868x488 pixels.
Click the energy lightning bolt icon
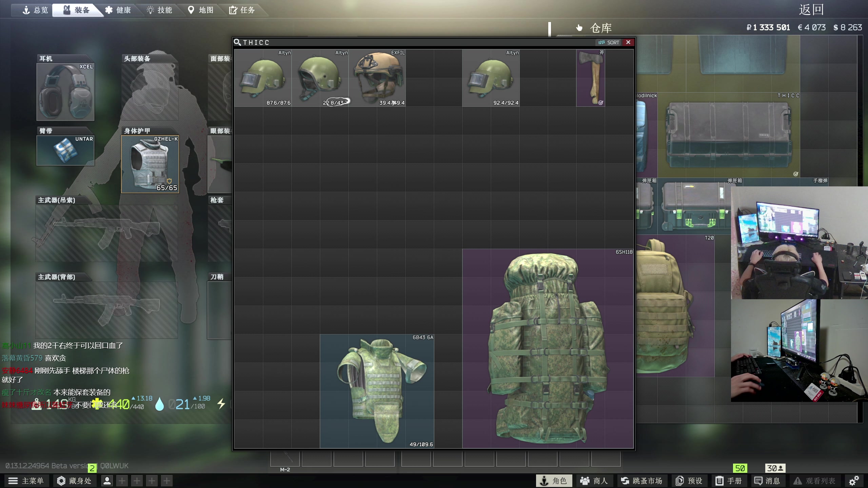pos(221,404)
